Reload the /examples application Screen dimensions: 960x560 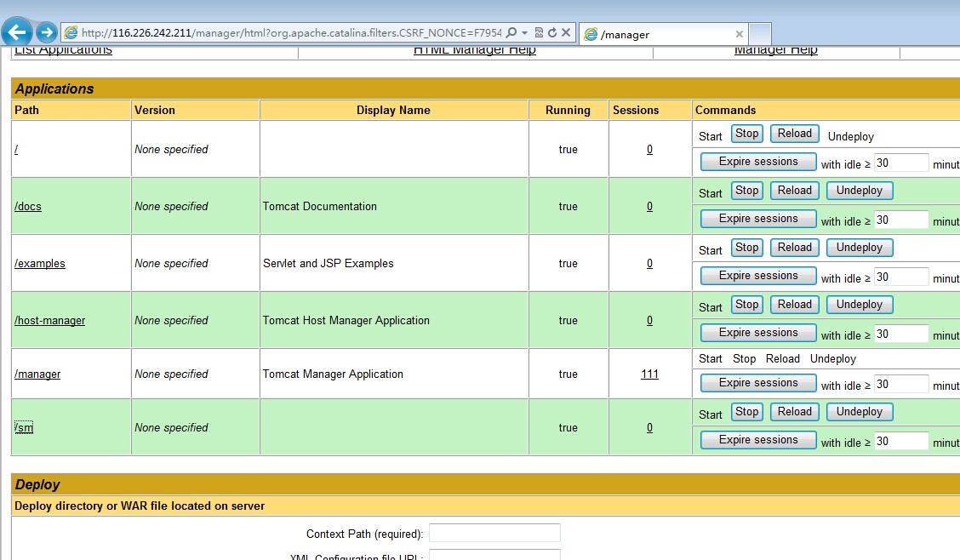[x=795, y=248]
